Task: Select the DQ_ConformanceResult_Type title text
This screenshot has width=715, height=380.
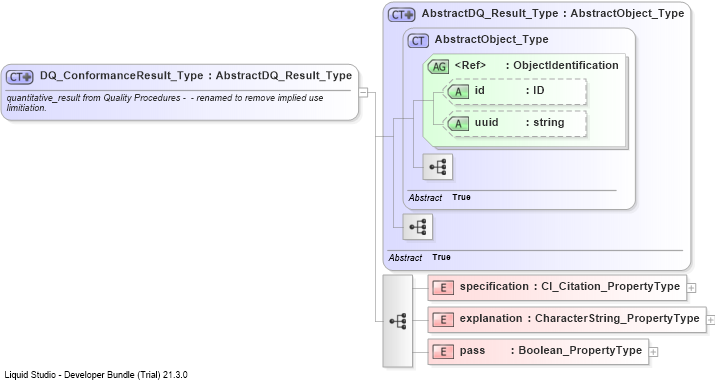Action: pos(196,76)
